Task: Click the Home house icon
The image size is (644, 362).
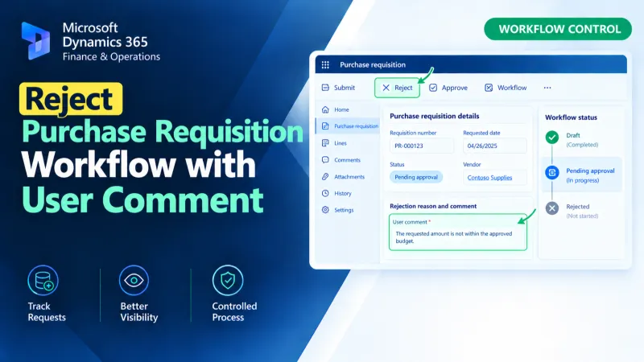Action: coord(325,109)
